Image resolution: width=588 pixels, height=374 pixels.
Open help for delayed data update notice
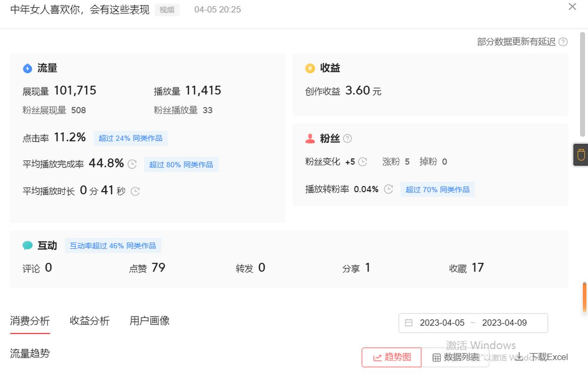(x=563, y=42)
